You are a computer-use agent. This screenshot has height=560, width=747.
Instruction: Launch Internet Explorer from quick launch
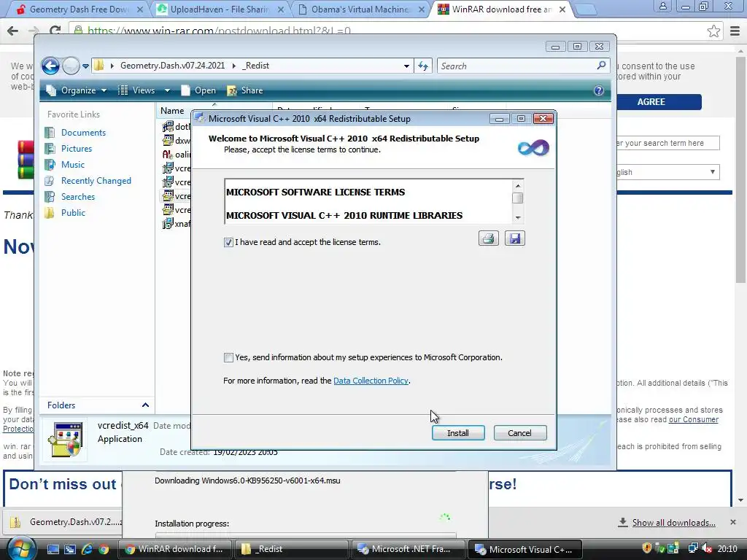coord(87,549)
